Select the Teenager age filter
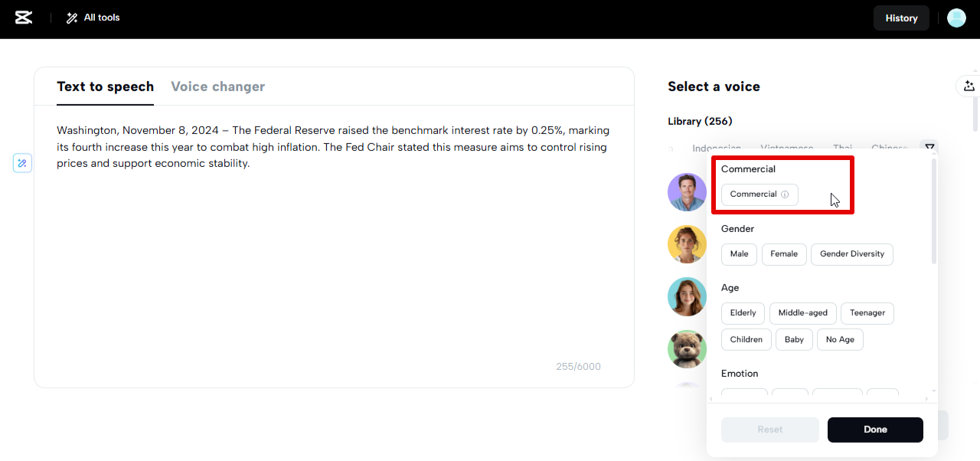 [867, 313]
